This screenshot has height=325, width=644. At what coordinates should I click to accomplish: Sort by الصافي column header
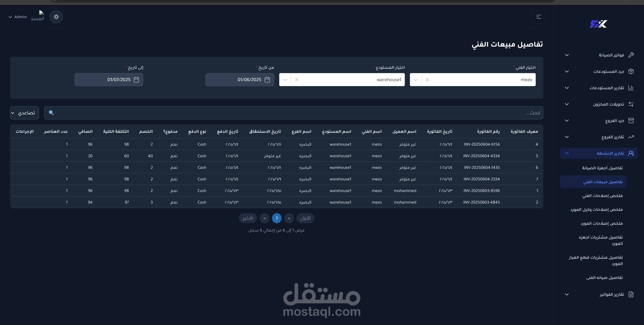pos(85,132)
